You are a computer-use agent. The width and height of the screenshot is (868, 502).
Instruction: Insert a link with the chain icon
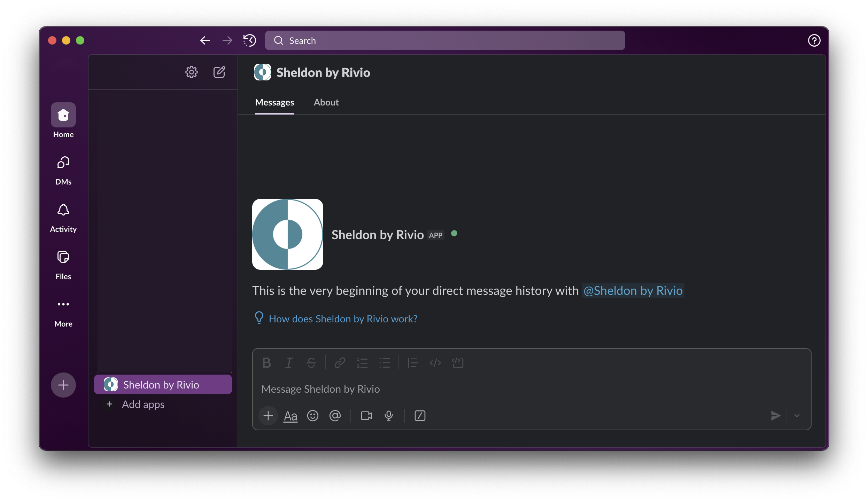click(x=340, y=363)
